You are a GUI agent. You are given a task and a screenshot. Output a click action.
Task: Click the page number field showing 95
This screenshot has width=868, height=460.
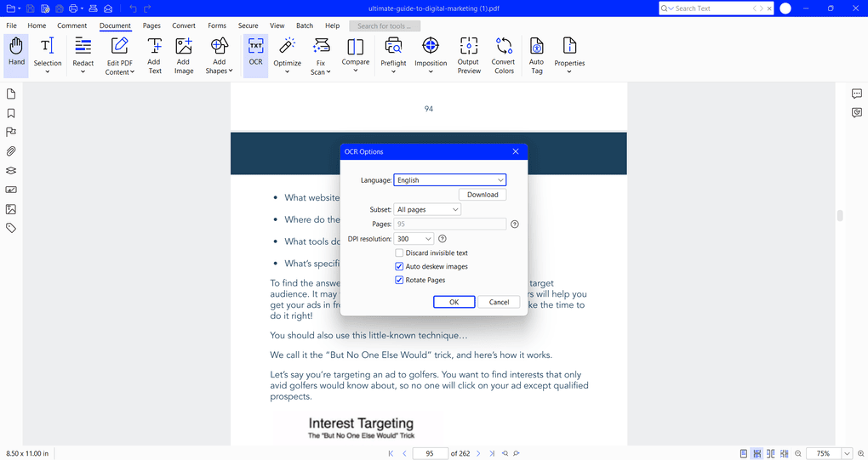[x=430, y=453]
